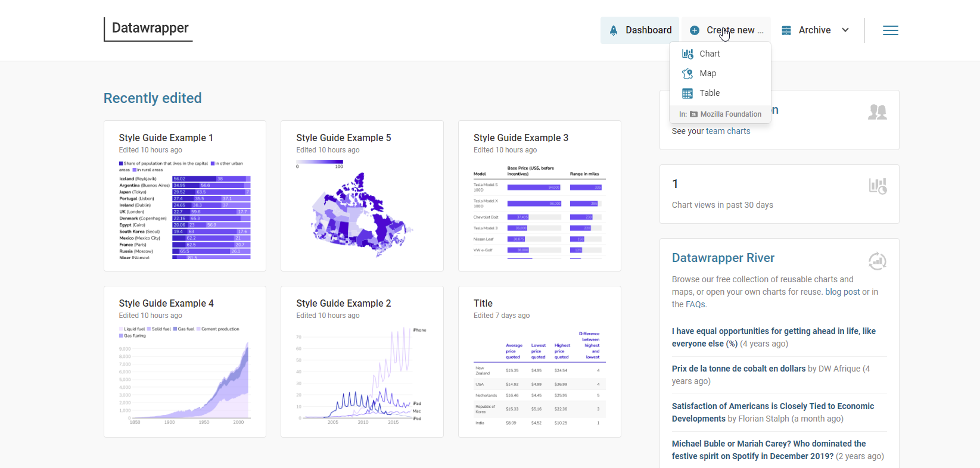
Task: Open Style Guide Example 1 chart thumbnail
Action: pyautogui.click(x=185, y=208)
